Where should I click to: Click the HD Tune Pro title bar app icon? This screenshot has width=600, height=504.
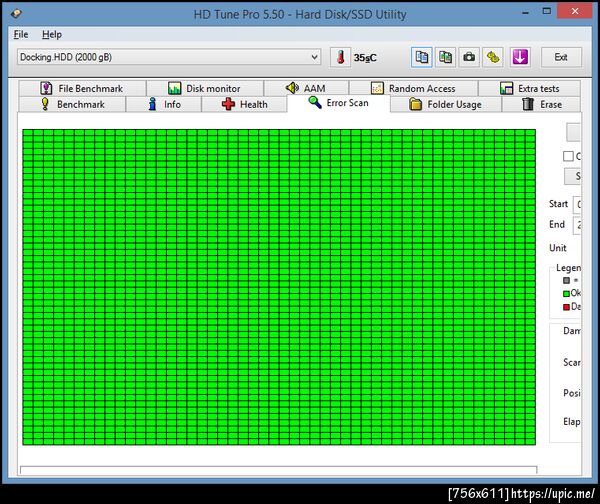(16, 14)
